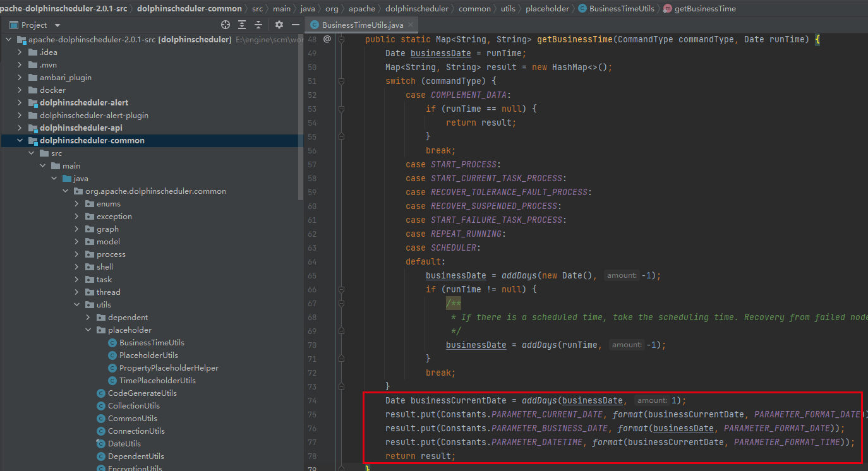Expand dolphinscheduler-api module
868x471 pixels.
point(20,128)
